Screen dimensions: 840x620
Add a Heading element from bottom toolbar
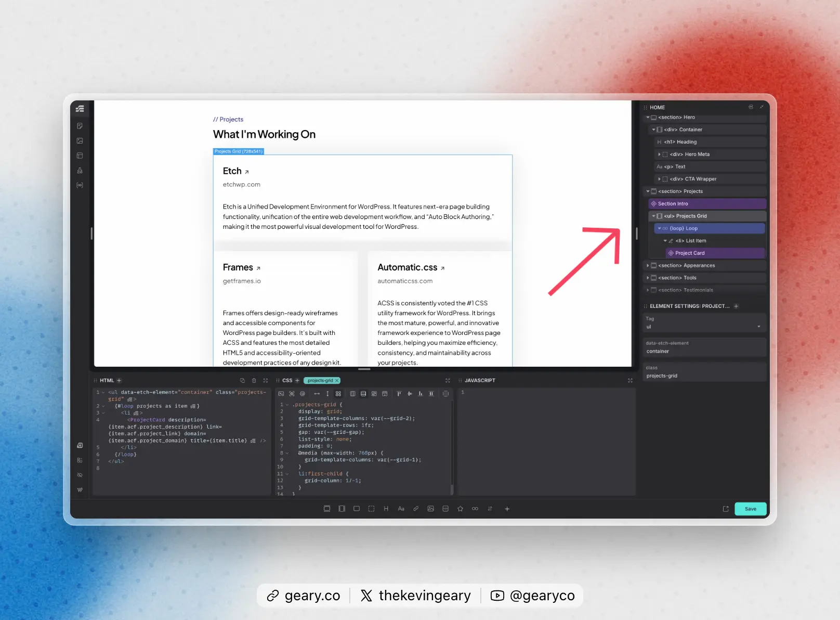pyautogui.click(x=386, y=509)
